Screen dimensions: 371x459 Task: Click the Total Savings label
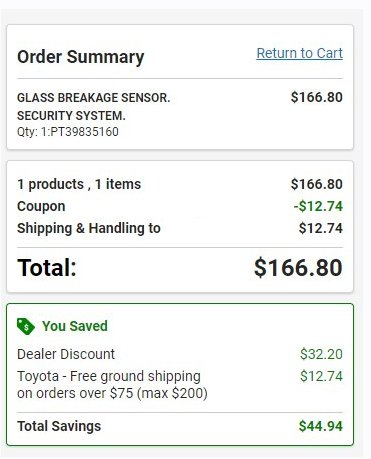59,426
